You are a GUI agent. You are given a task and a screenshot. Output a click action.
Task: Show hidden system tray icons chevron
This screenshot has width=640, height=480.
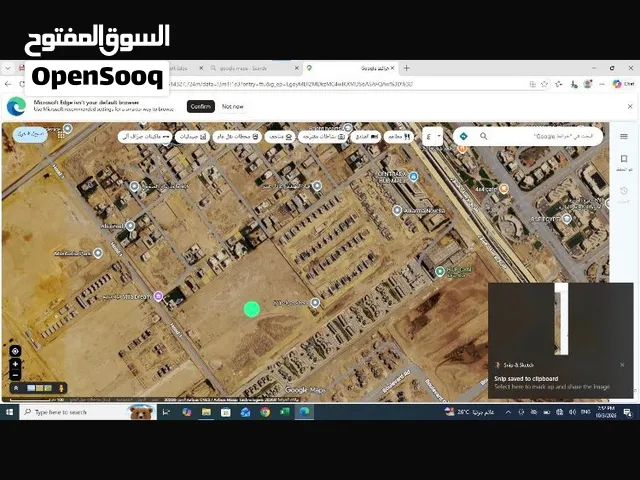pyautogui.click(x=508, y=412)
